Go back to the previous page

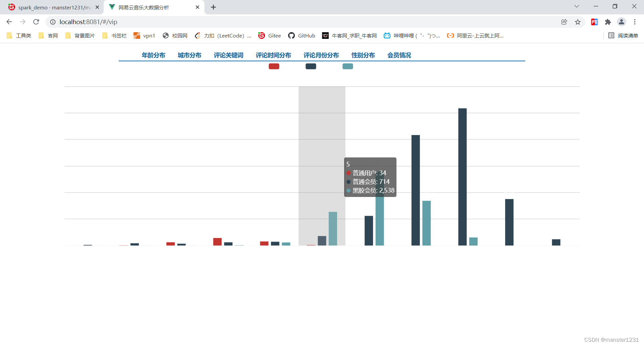[x=9, y=22]
